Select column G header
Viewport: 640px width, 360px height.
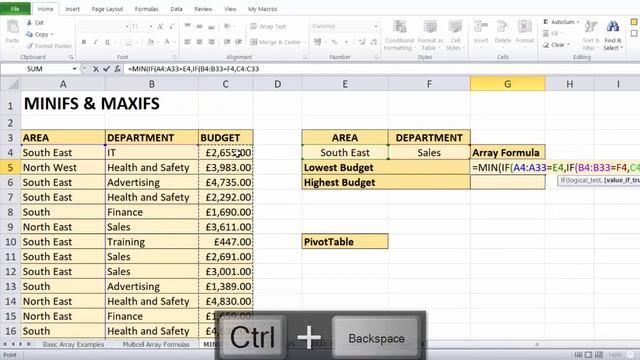507,84
